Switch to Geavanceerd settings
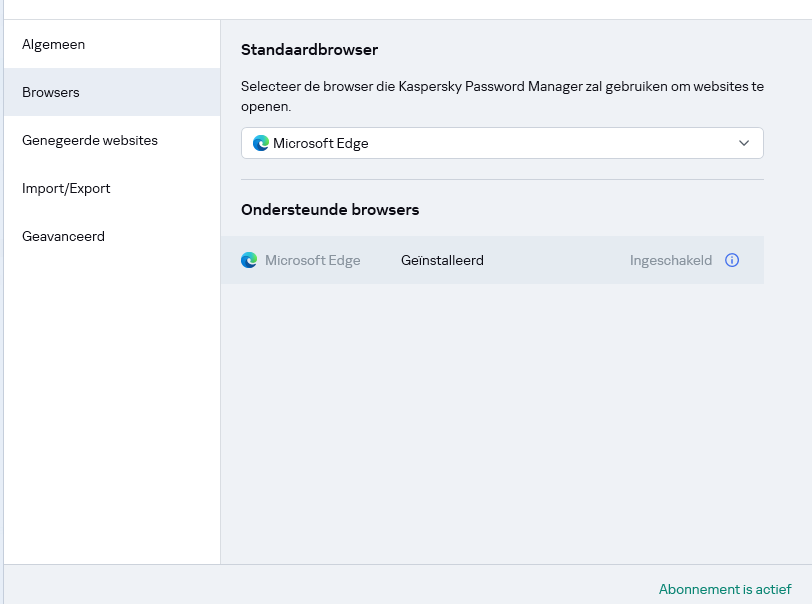This screenshot has width=812, height=604. click(112, 236)
